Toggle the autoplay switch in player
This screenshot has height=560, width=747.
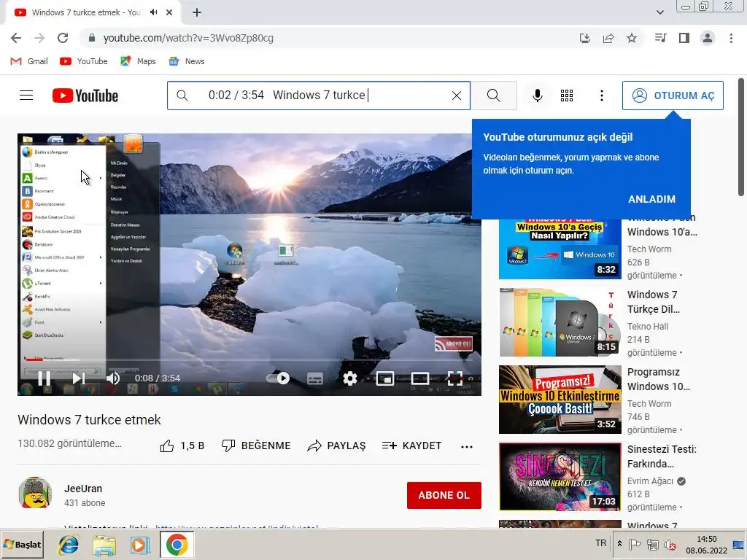[x=278, y=378]
